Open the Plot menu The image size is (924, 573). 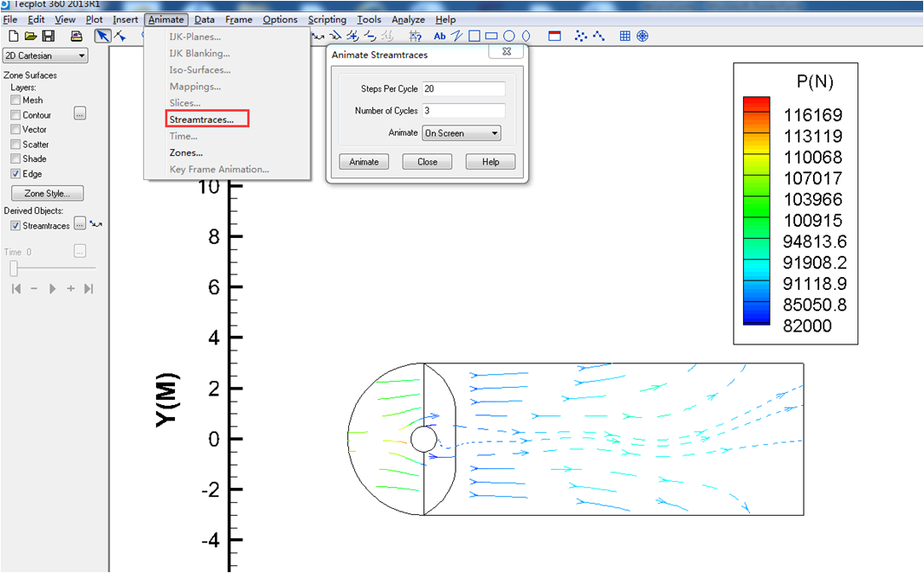point(95,20)
